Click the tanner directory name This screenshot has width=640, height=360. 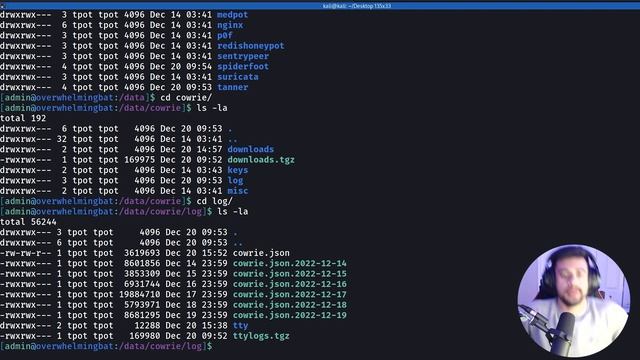232,87
